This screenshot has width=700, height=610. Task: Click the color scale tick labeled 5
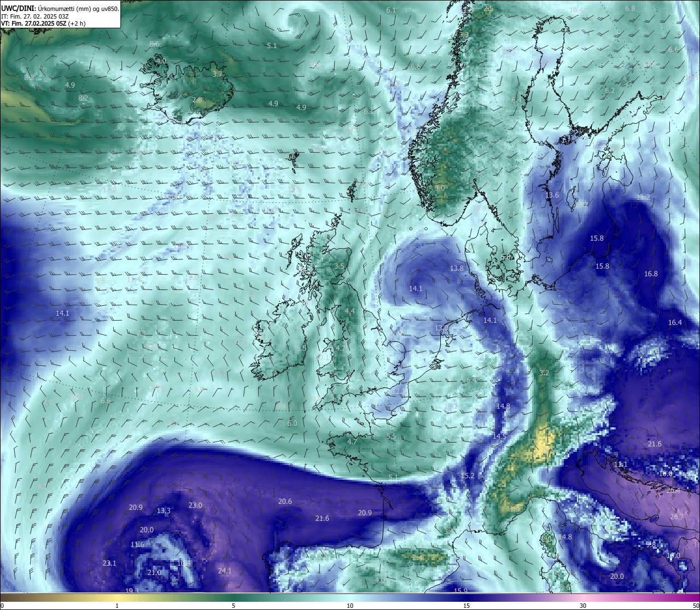[234, 606]
